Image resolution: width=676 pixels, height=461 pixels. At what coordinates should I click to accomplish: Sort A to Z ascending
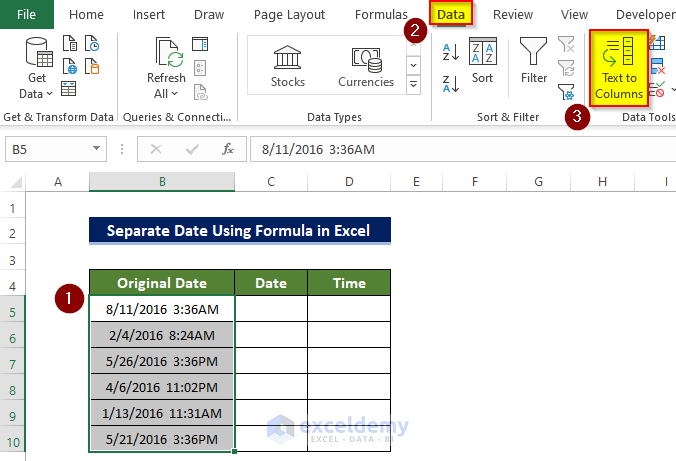(x=449, y=52)
